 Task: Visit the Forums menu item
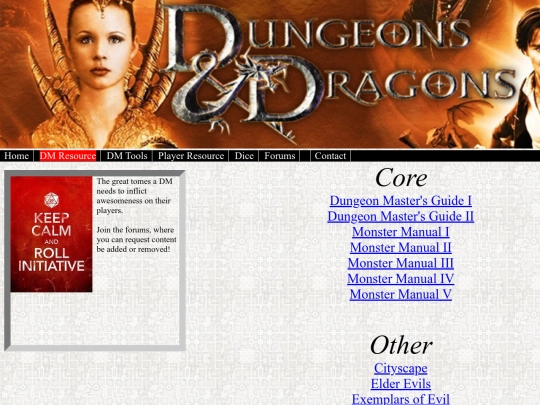pos(280,156)
